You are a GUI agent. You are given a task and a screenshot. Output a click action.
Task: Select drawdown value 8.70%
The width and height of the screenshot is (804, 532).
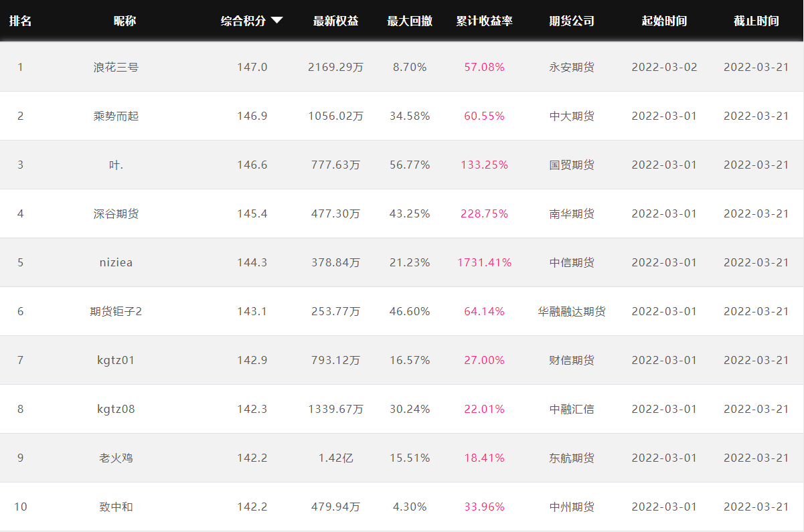410,67
